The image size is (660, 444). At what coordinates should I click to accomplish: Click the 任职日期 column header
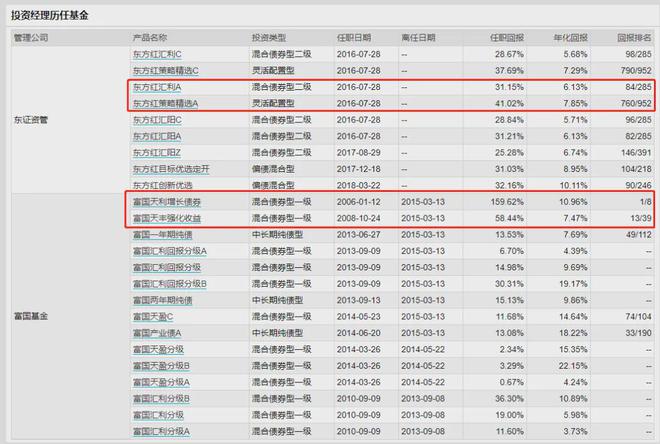(354, 38)
